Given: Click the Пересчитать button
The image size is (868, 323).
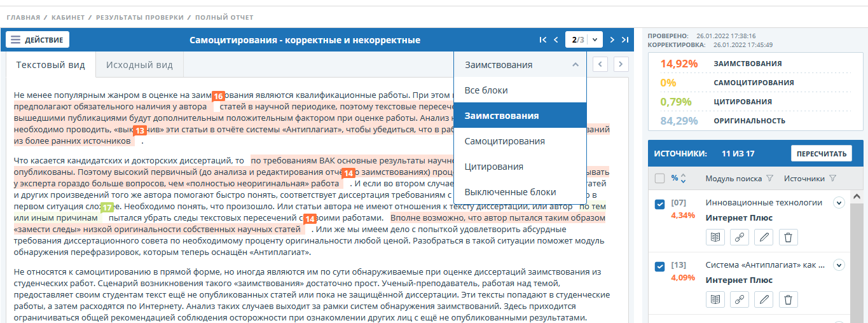Looking at the screenshot, I should click(821, 153).
